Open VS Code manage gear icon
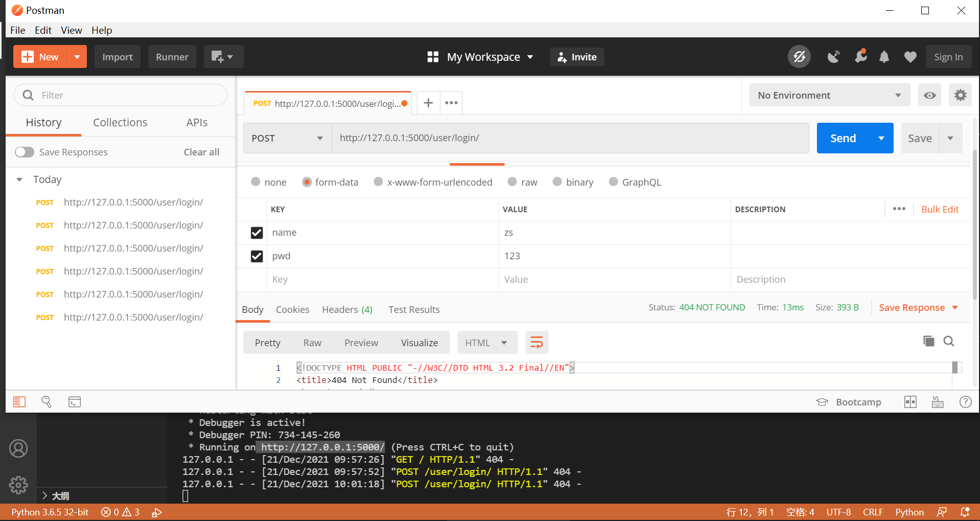Image resolution: width=980 pixels, height=521 pixels. pos(18,485)
